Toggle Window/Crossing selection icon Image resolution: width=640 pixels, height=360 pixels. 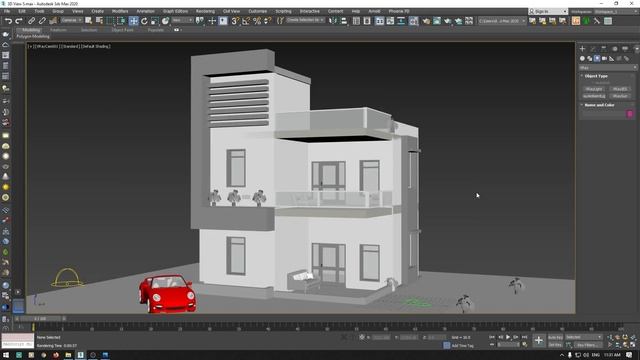(x=121, y=21)
